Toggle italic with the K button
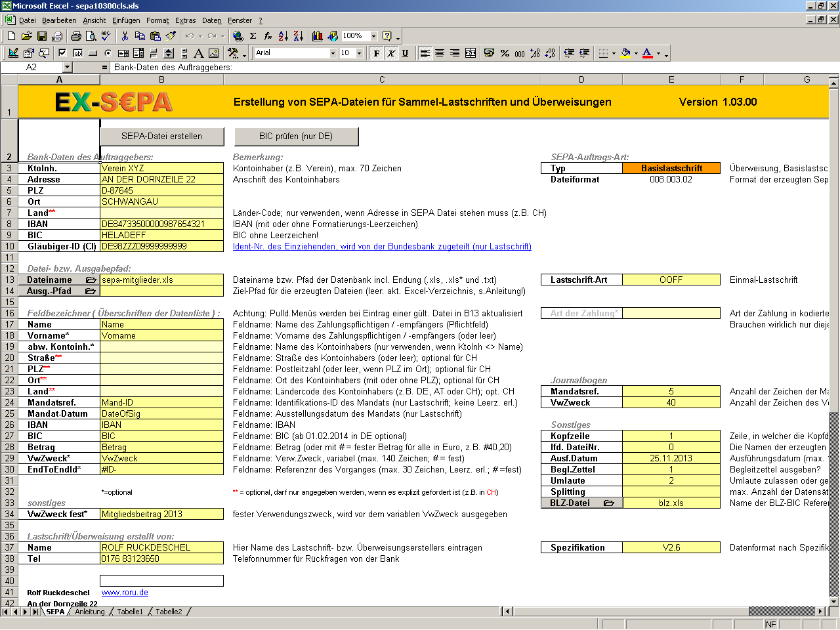 [390, 53]
